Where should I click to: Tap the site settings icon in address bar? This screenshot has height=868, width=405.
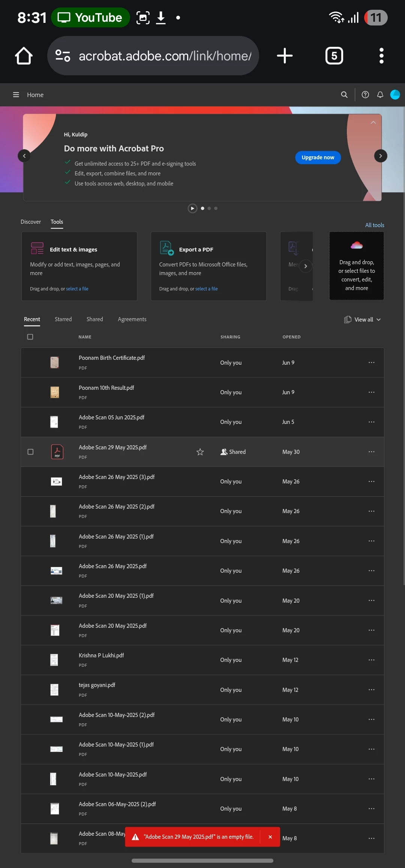63,56
